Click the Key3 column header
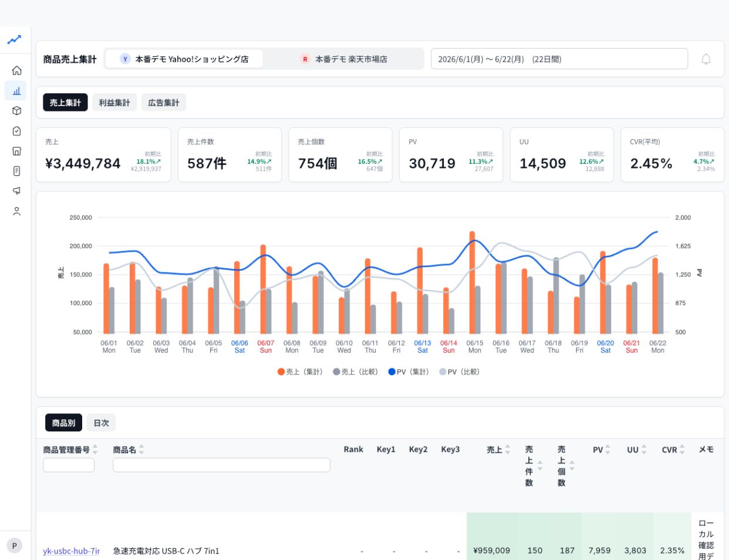 (x=450, y=449)
